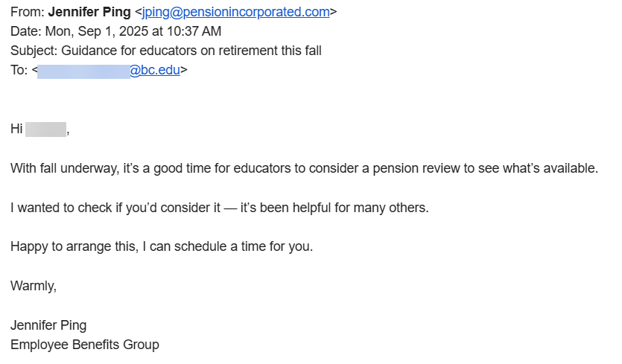Viewport: 622px width, 364px height.
Task: Click the "Hi" greeting word
Action: 16,129
